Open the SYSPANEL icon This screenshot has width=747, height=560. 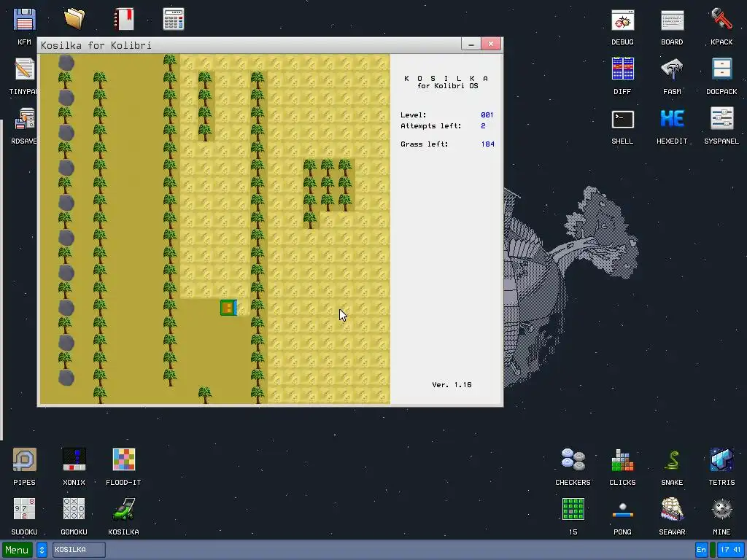[721, 119]
